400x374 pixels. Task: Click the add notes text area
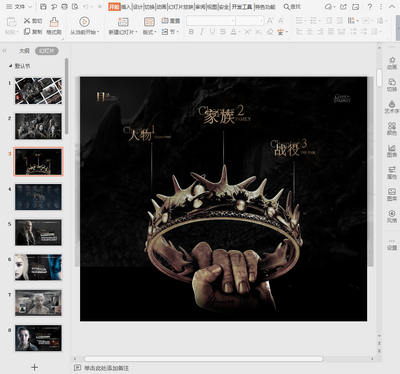coord(106,368)
